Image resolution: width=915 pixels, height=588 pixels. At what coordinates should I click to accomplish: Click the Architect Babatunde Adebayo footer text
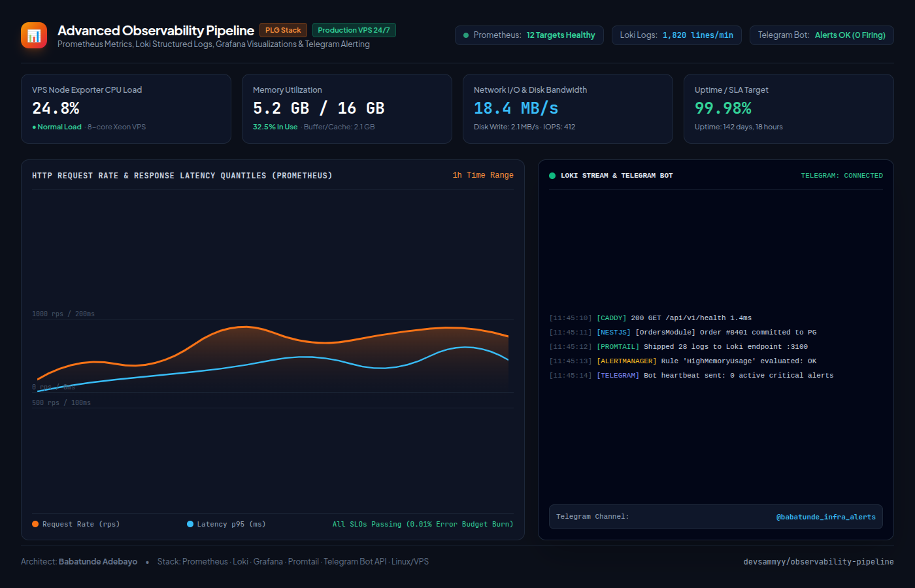coord(79,562)
